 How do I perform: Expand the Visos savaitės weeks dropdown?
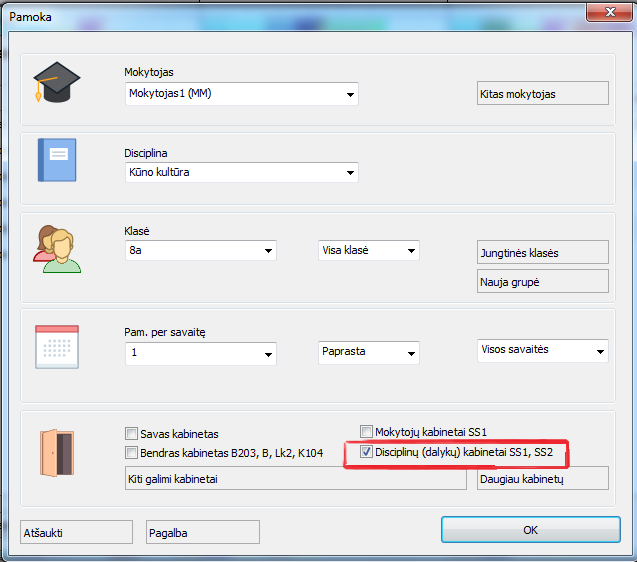[598, 352]
